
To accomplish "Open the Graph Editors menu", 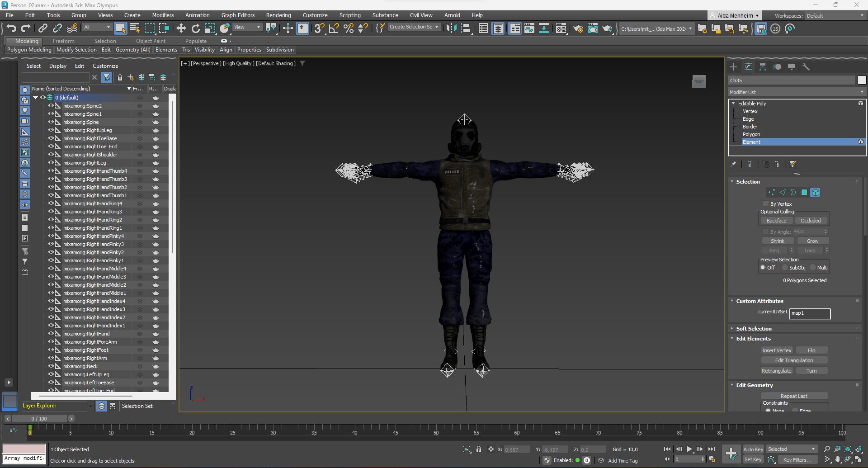I will pos(238,15).
